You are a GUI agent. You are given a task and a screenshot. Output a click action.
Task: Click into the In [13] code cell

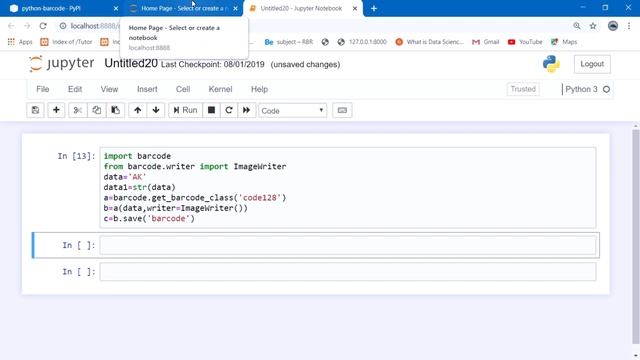tap(348, 187)
